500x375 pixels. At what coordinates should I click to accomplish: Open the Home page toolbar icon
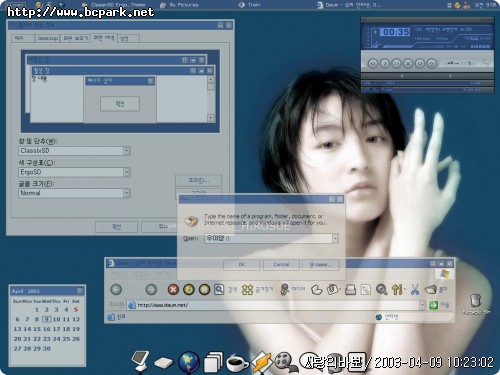click(x=204, y=289)
